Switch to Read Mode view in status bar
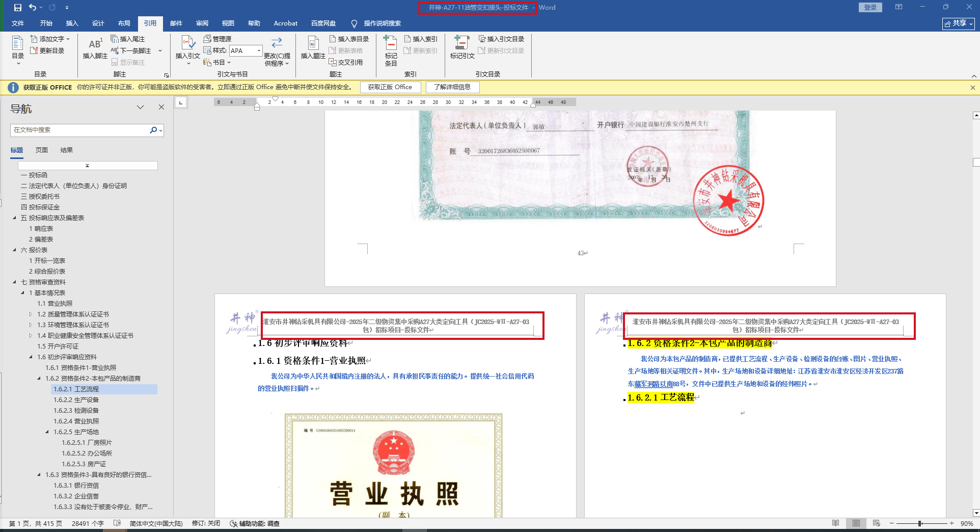The image size is (980, 532). tap(835, 523)
